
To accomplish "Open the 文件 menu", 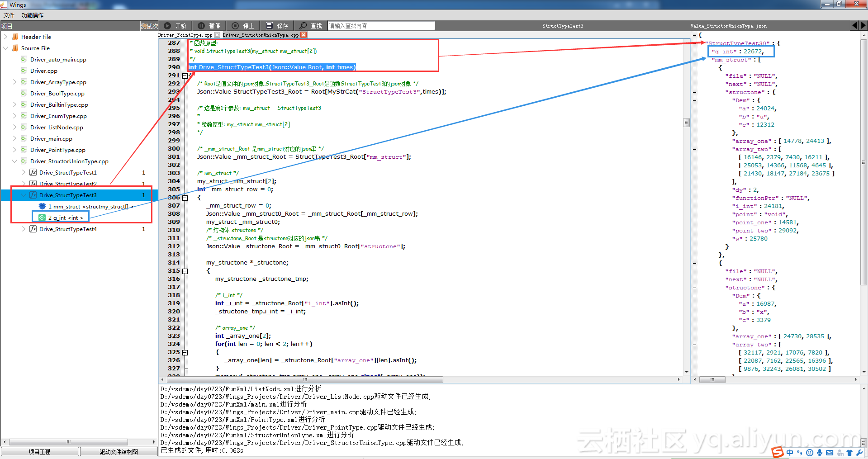I will click(9, 15).
